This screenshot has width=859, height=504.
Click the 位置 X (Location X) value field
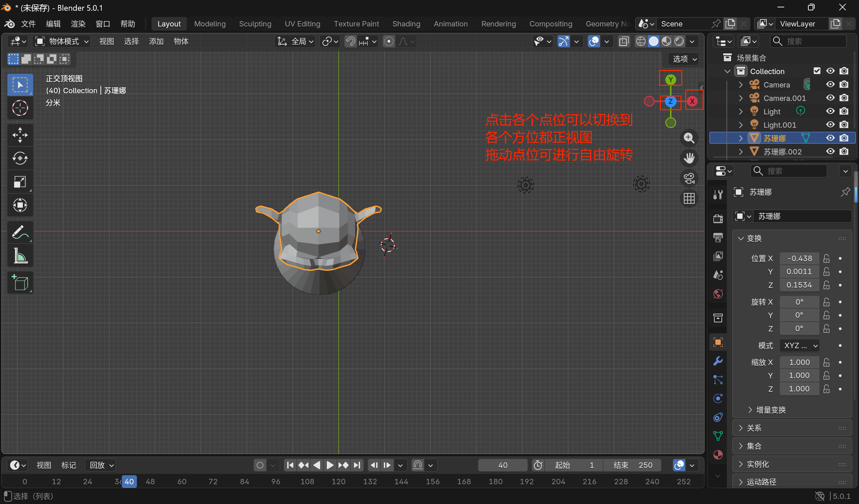click(x=799, y=258)
